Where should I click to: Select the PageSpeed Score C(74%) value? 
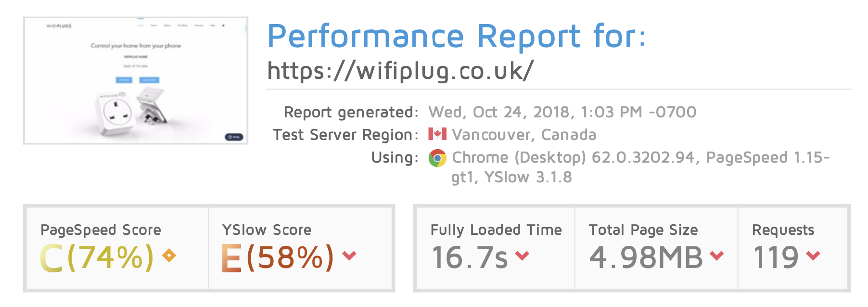[x=97, y=257]
